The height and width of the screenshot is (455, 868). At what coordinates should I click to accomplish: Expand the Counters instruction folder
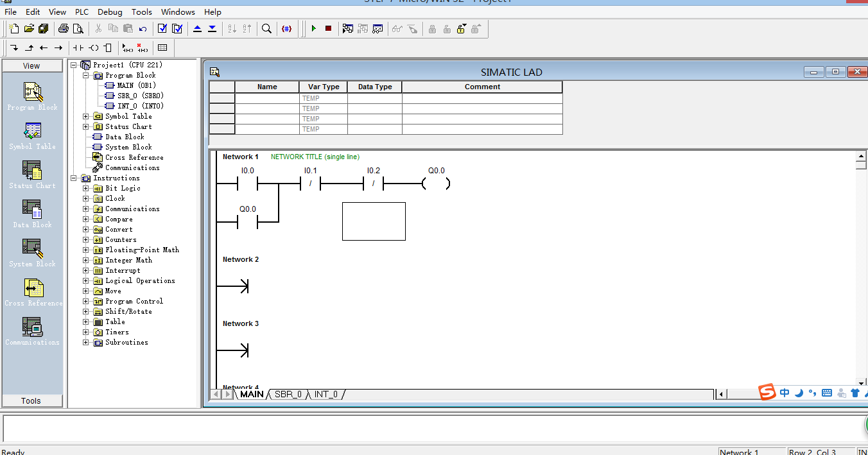86,239
